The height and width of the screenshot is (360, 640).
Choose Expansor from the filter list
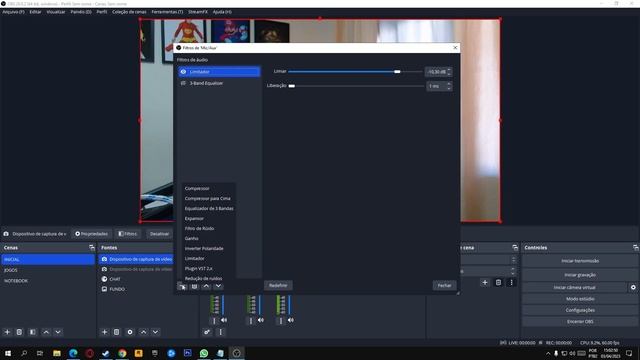[x=194, y=219]
